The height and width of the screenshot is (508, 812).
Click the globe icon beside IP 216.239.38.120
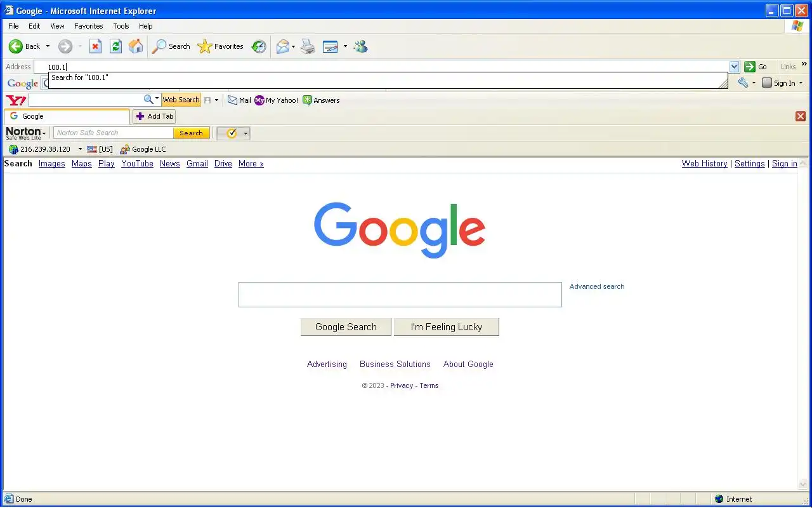(13, 149)
